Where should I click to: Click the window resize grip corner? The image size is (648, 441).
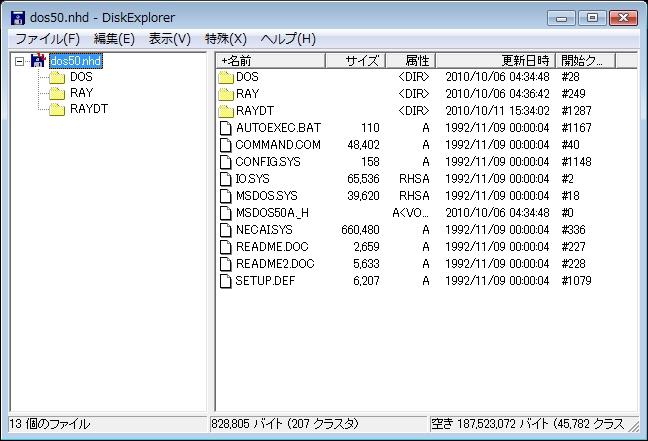tap(634, 427)
